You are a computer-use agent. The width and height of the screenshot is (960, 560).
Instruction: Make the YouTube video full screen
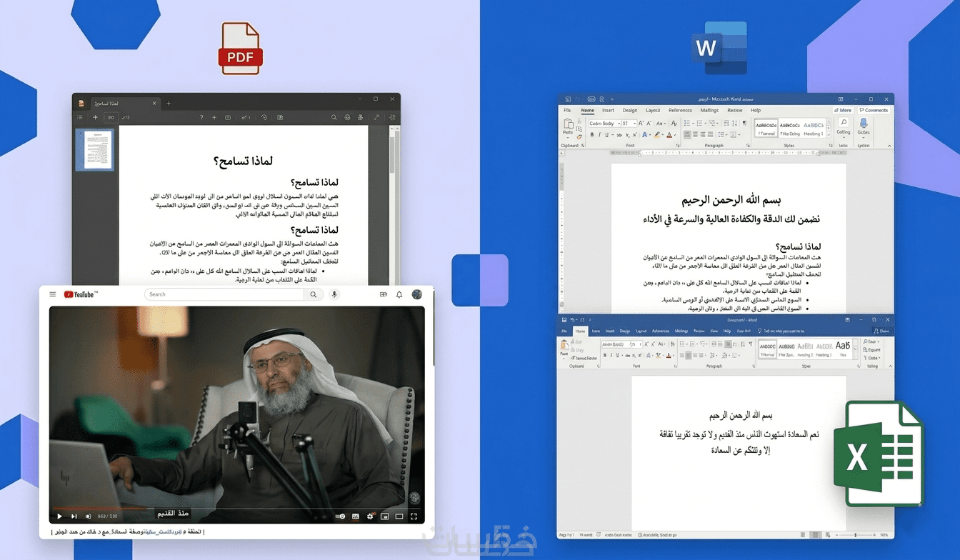(414, 516)
